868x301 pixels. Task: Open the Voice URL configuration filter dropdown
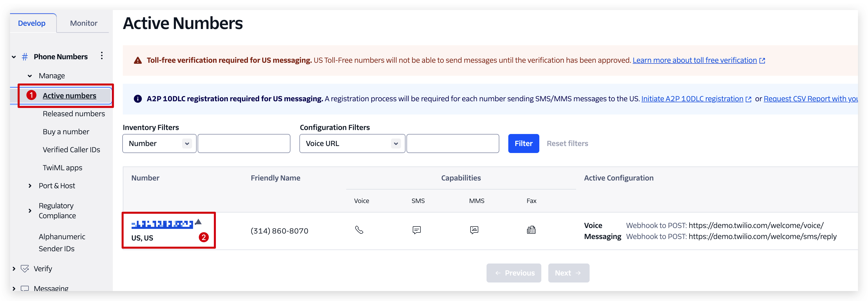[352, 143]
